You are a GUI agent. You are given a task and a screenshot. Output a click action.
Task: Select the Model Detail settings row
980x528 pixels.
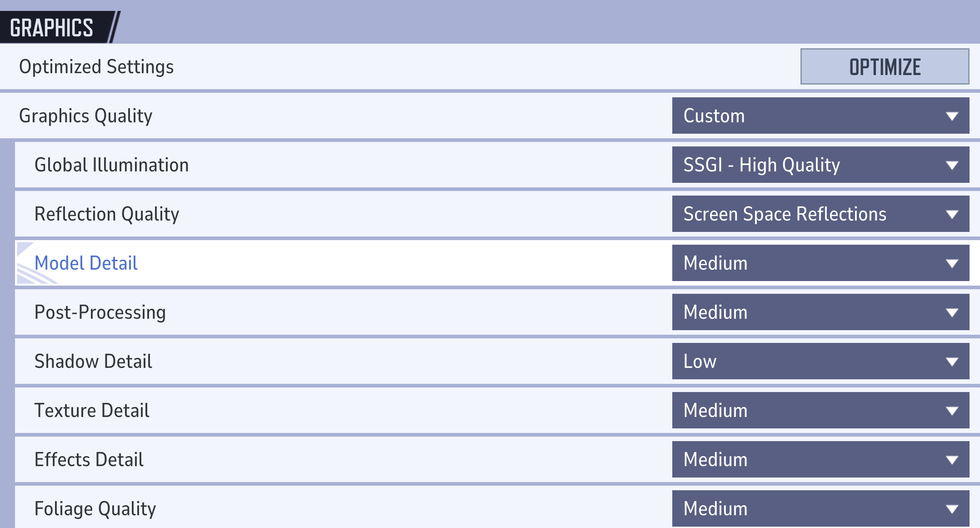click(x=318, y=263)
